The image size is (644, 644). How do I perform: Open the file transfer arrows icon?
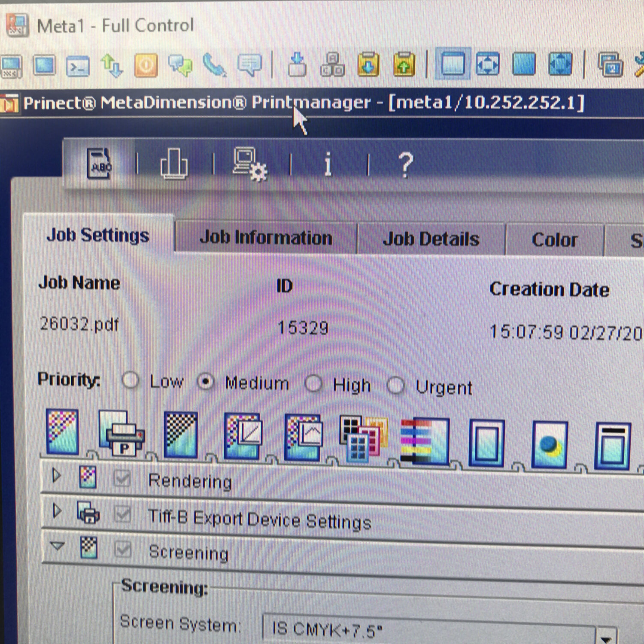click(111, 65)
